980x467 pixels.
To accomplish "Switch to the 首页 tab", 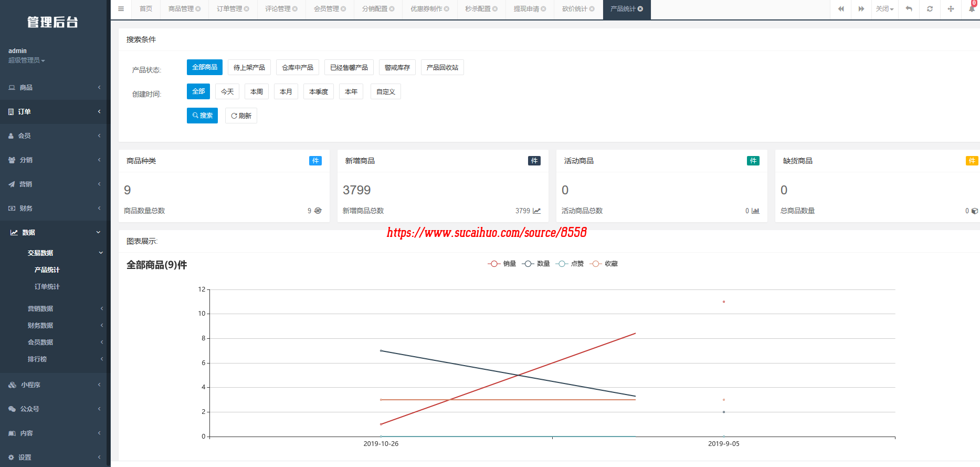I will [x=146, y=9].
